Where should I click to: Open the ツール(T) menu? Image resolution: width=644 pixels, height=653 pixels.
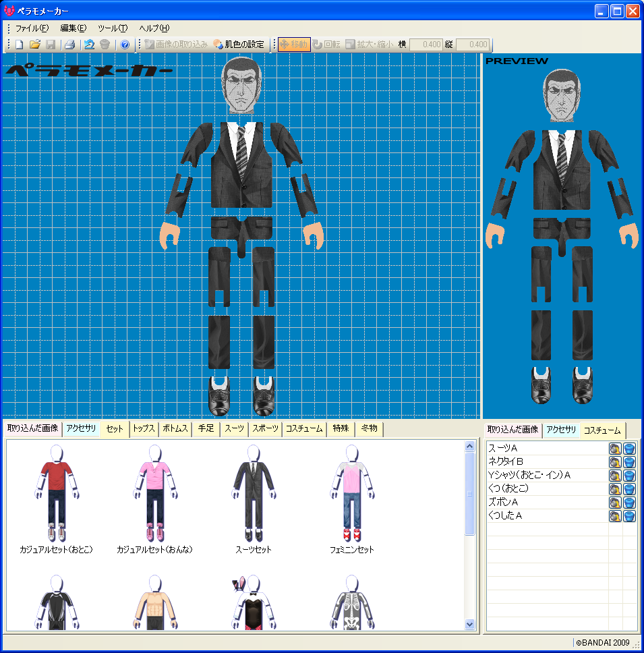pos(113,28)
